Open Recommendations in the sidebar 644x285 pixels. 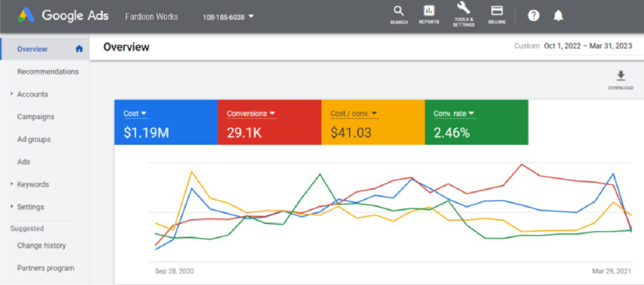pos(48,72)
